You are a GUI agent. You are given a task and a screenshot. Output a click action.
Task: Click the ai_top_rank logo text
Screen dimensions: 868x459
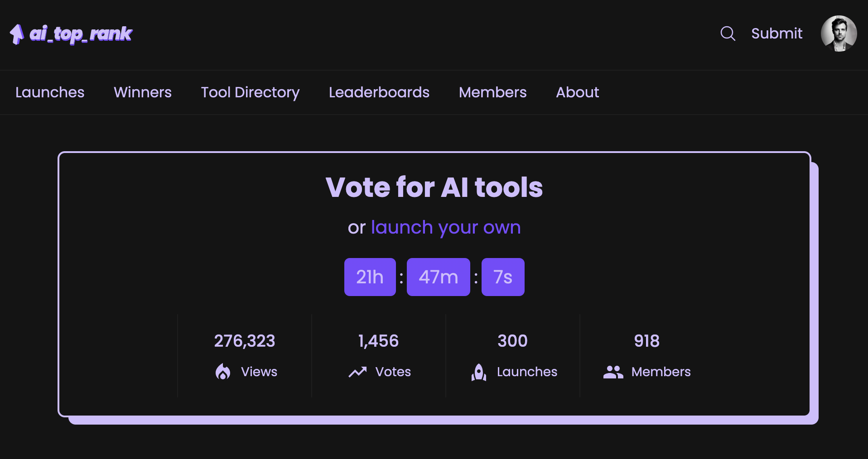click(x=81, y=34)
